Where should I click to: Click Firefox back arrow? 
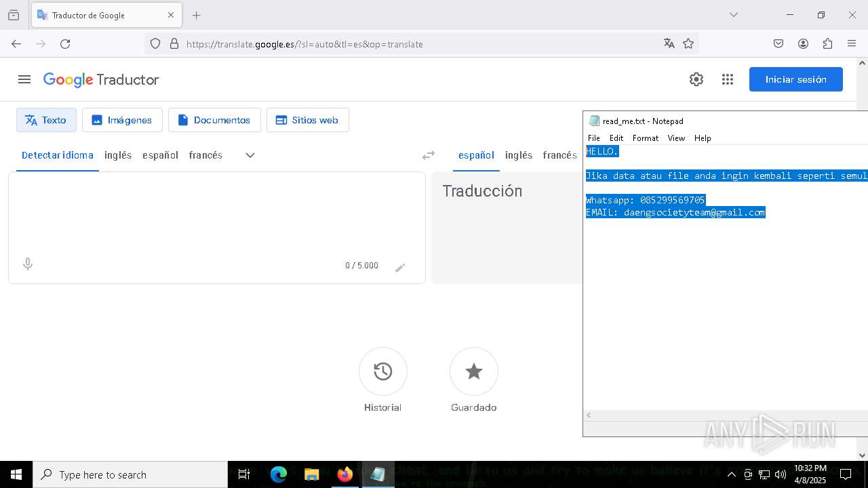[x=16, y=44]
